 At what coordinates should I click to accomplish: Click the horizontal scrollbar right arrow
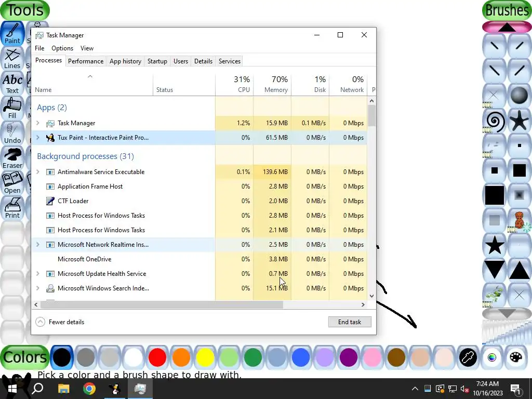tap(363, 304)
